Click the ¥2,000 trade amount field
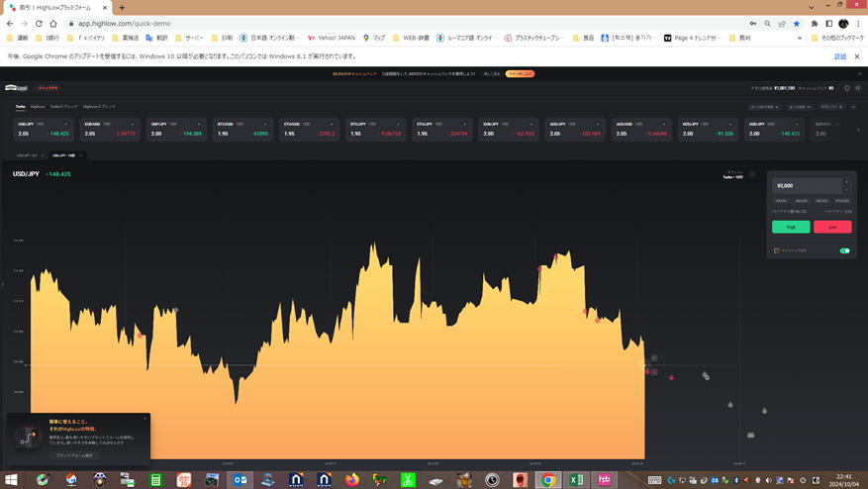Viewport: 868px width, 489px height. [806, 185]
